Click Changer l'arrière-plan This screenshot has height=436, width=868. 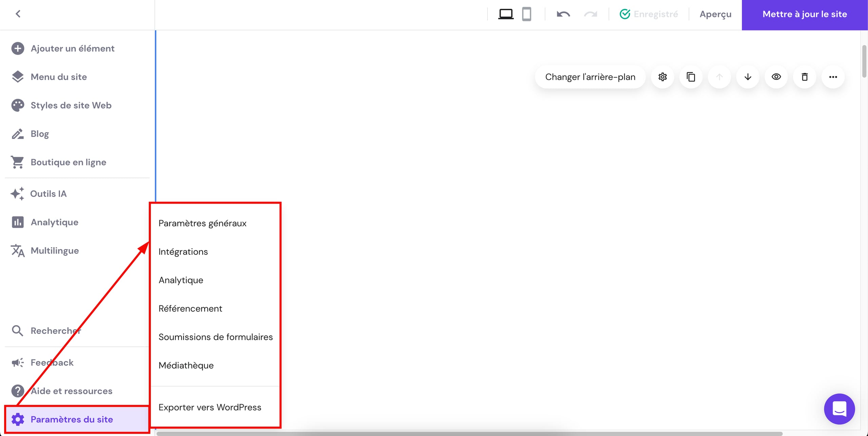[590, 77]
